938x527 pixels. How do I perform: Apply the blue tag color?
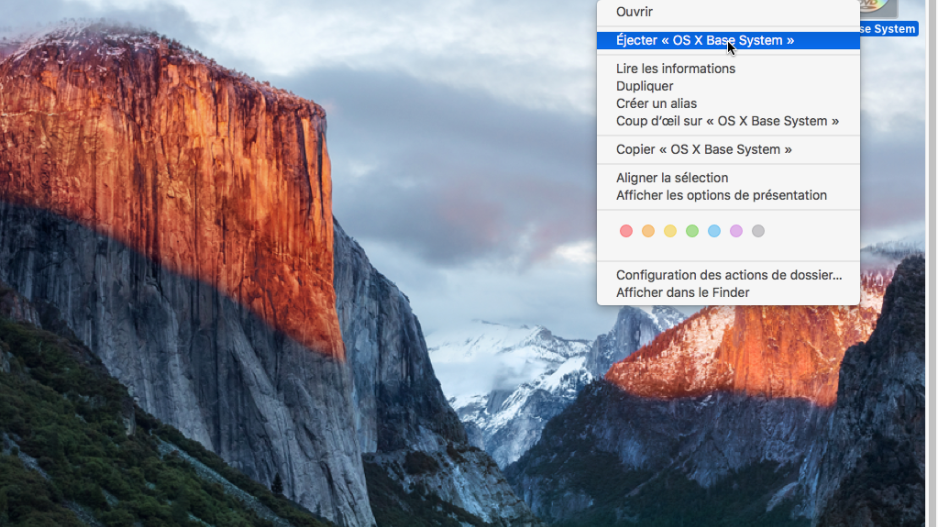pyautogui.click(x=714, y=231)
